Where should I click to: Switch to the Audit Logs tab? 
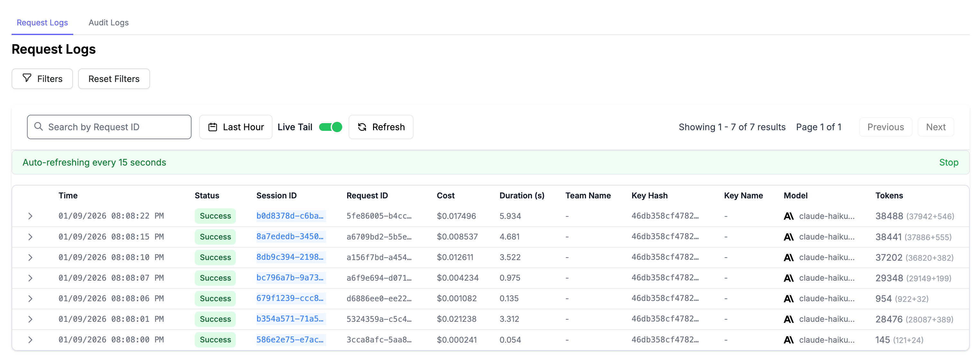pos(108,23)
